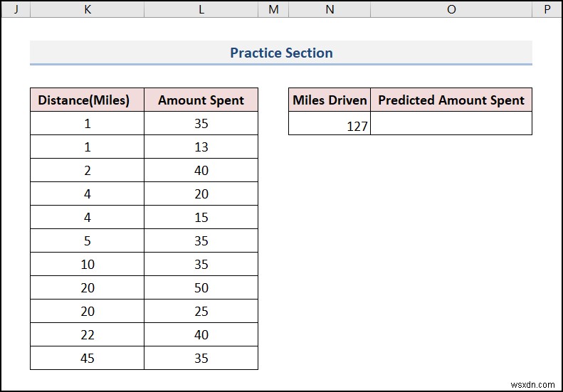
Task: Click the Practice Section title cell
Action: (x=281, y=53)
